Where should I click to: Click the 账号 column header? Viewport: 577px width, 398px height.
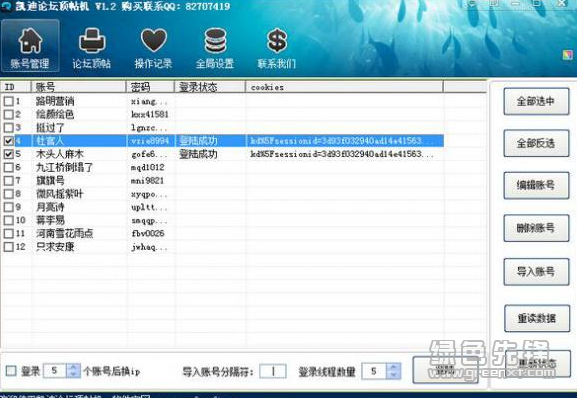(79, 87)
